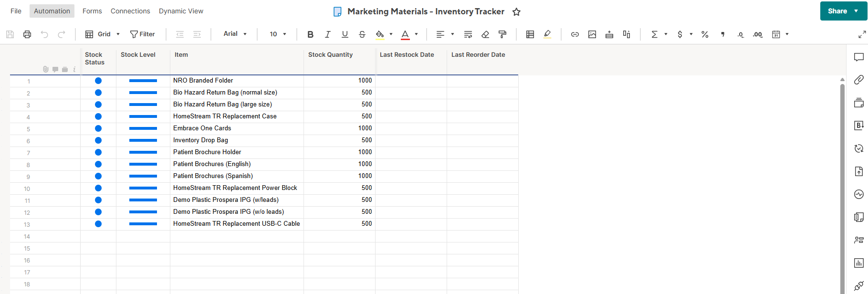Click the Filter button
This screenshot has width=868, height=294.
[x=143, y=34]
